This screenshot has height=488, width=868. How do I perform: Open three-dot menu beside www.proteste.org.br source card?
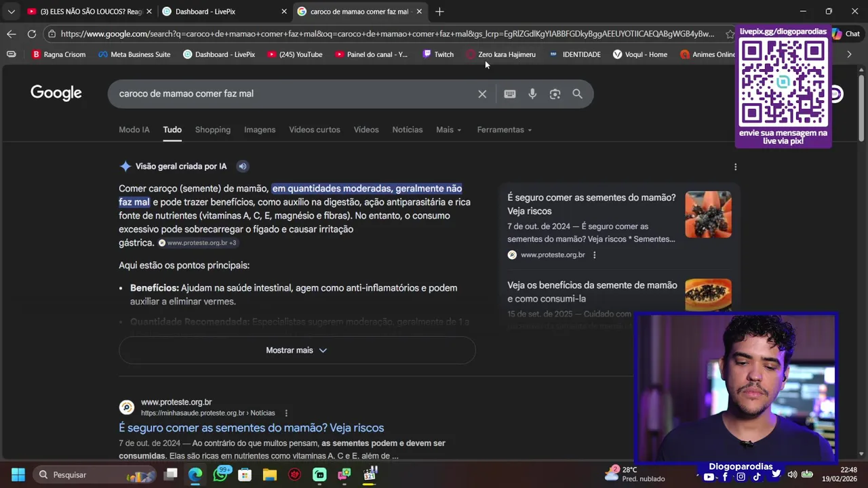[594, 255]
